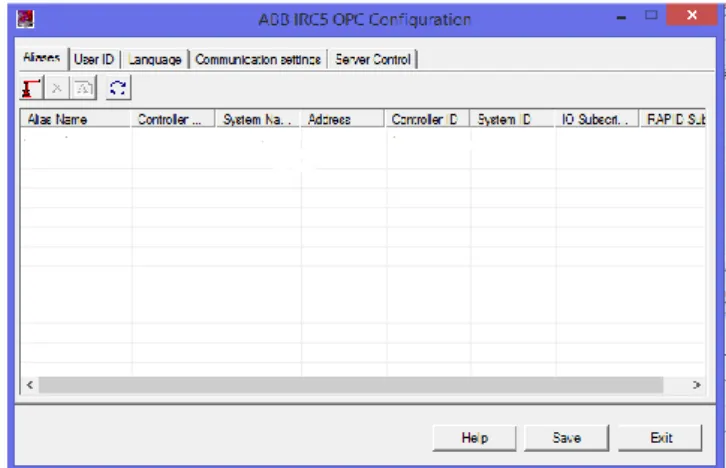Open the User ID tab
726x468 pixels.
pyautogui.click(x=94, y=60)
